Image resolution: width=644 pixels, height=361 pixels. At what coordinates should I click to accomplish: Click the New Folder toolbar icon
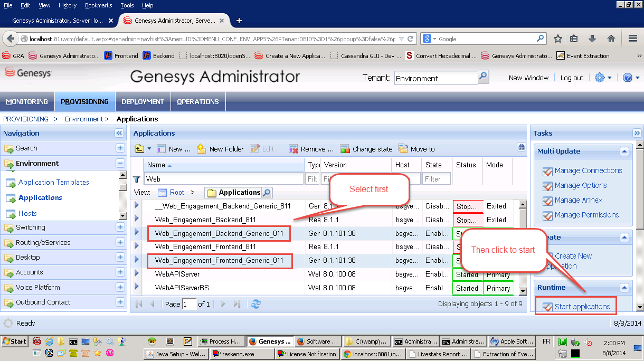[x=201, y=149]
